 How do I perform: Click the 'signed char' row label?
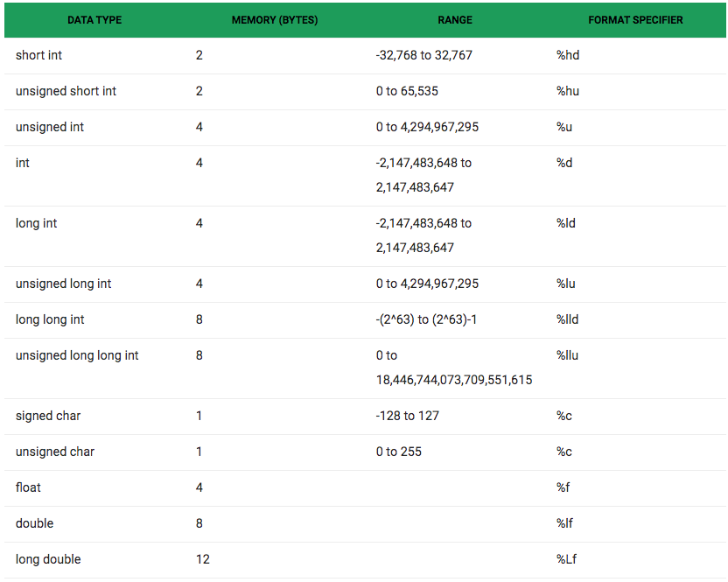pyautogui.click(x=48, y=416)
